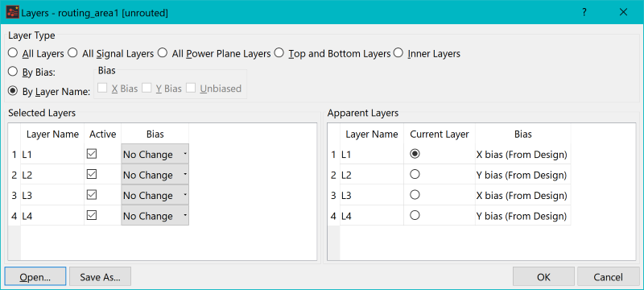Uncheck the Active checkbox for L1
The image size is (644, 290).
[x=92, y=154]
